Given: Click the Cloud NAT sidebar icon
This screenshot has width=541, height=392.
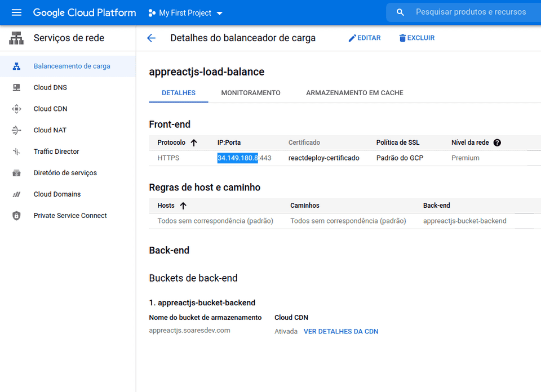Looking at the screenshot, I should click(16, 130).
